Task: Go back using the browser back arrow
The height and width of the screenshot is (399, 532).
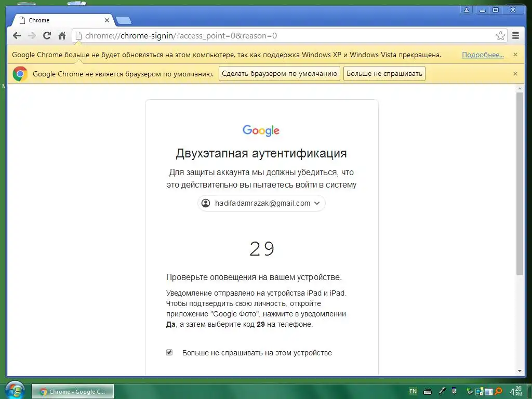Action: pyautogui.click(x=17, y=36)
